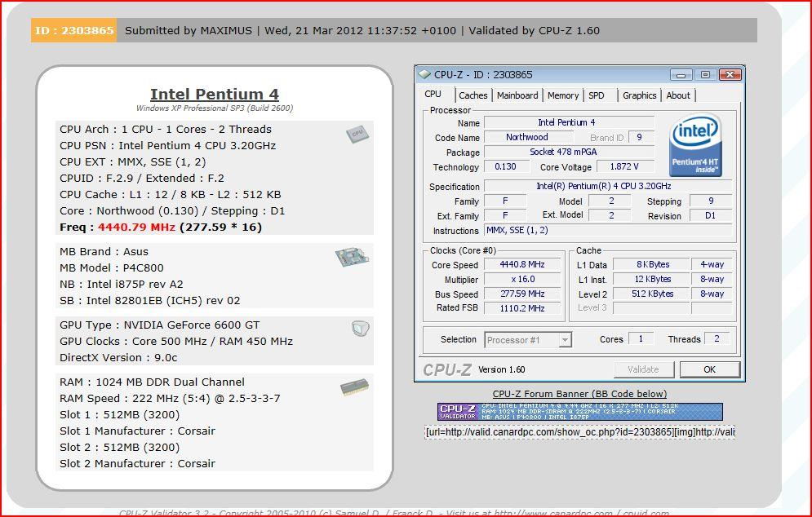Click the RAM stick icon beside RAM row
The height and width of the screenshot is (517, 812).
click(355, 387)
